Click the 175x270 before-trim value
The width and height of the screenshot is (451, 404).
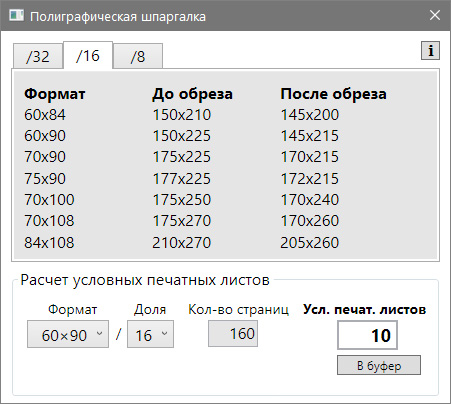[x=182, y=221]
